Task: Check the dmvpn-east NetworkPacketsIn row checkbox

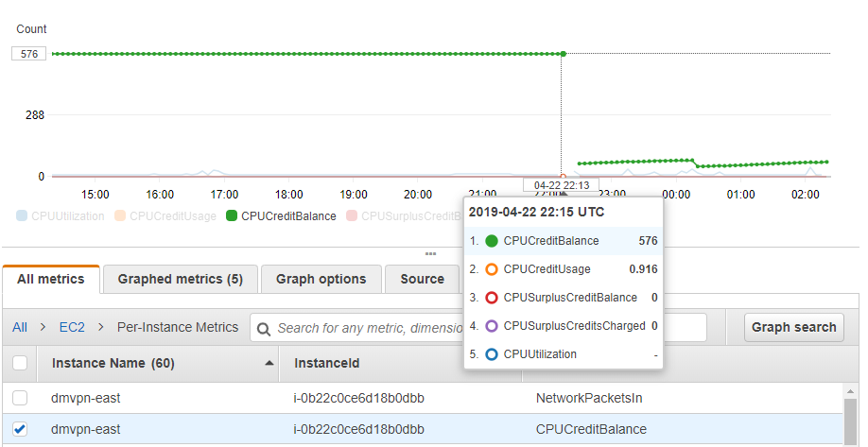Action: [20, 398]
